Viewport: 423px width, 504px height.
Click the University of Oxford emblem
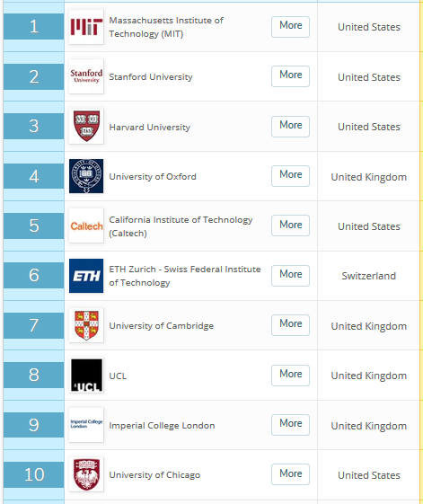click(86, 176)
